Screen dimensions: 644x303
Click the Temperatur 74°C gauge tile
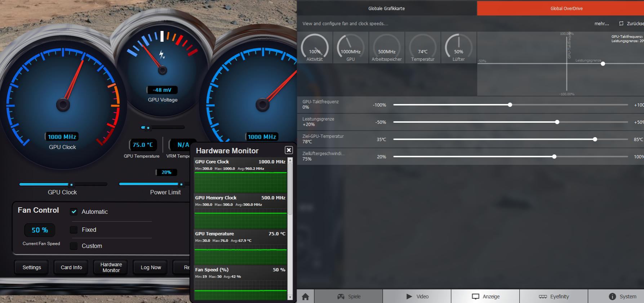pos(423,48)
